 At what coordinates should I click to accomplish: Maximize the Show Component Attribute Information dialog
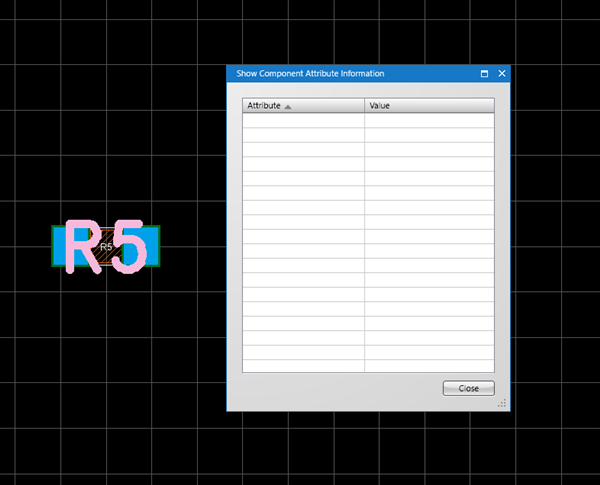point(484,73)
